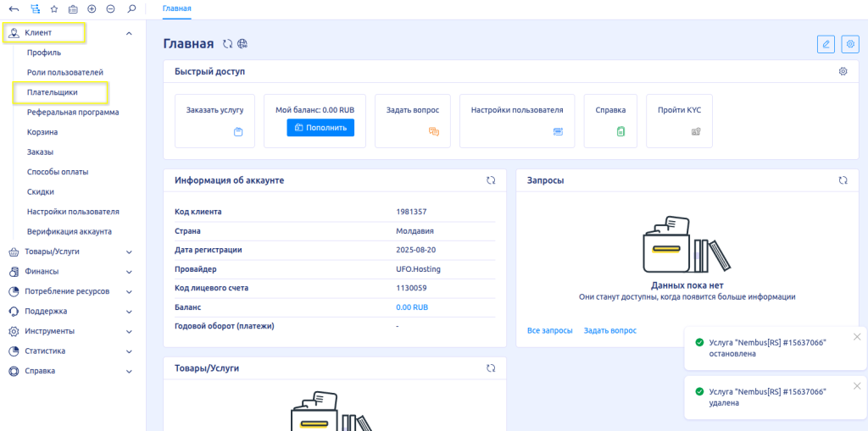Click the globe icon next to Главная heading

coord(242,44)
